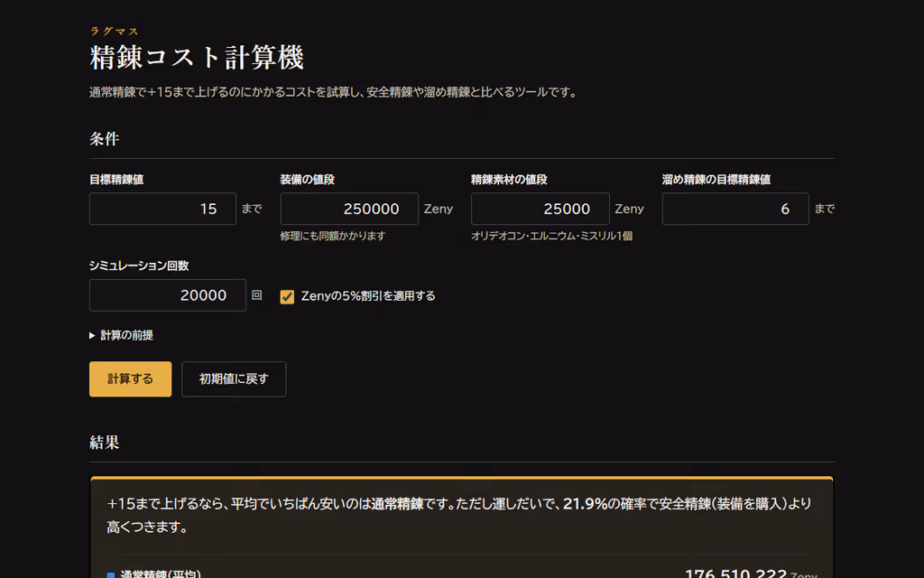The width and height of the screenshot is (924, 578).
Task: Click the 目標精錬値 input showing 15
Action: tap(162, 209)
